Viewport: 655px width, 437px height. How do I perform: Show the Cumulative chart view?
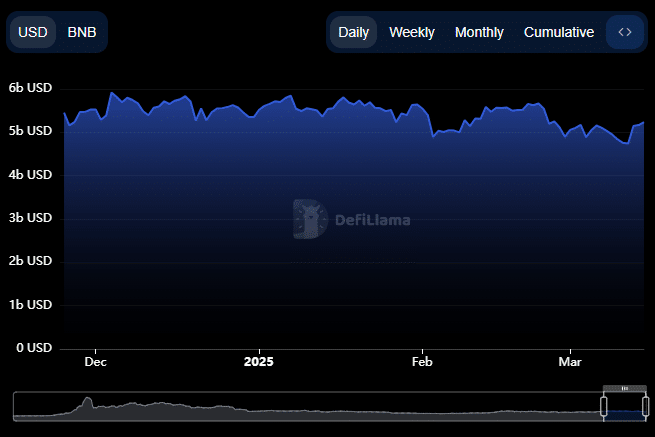pos(559,32)
